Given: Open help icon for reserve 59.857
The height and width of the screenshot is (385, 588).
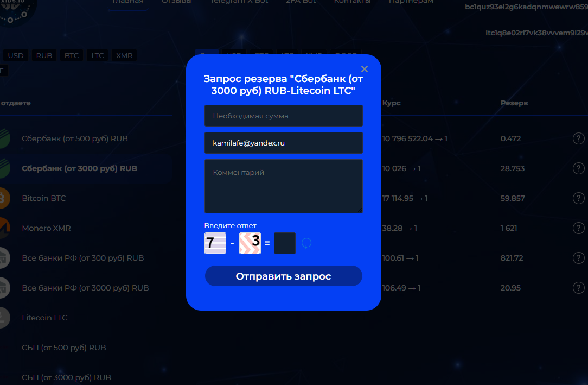Looking at the screenshot, I should pos(579,198).
